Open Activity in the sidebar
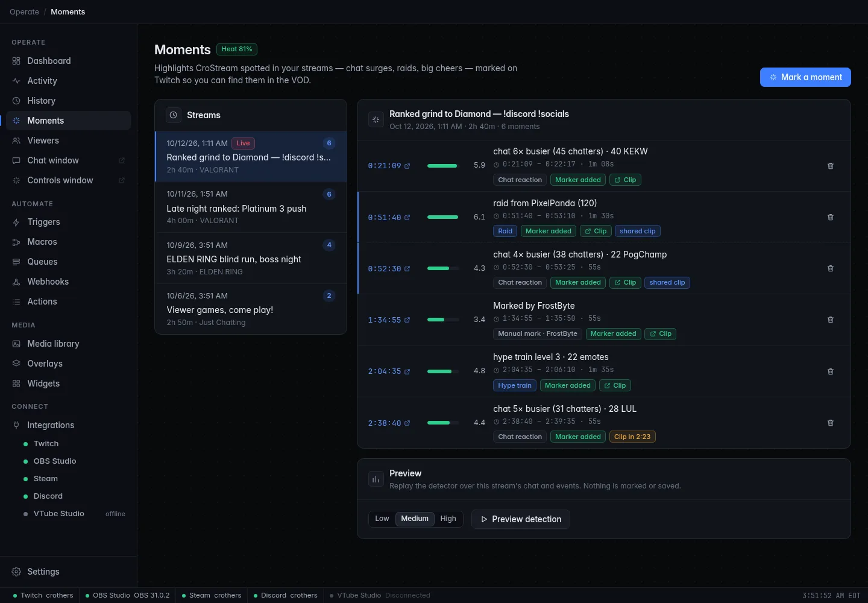Image resolution: width=868 pixels, height=603 pixels. pyautogui.click(x=68, y=81)
